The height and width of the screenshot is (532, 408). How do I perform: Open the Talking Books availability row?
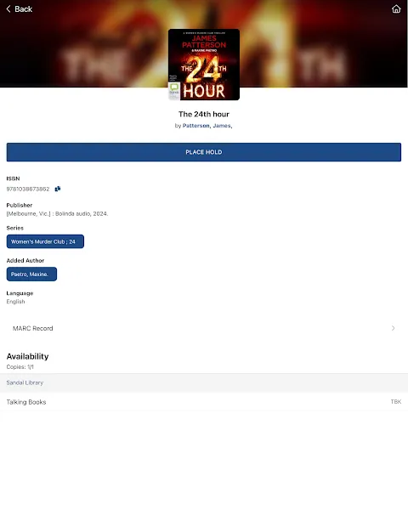[x=204, y=402]
